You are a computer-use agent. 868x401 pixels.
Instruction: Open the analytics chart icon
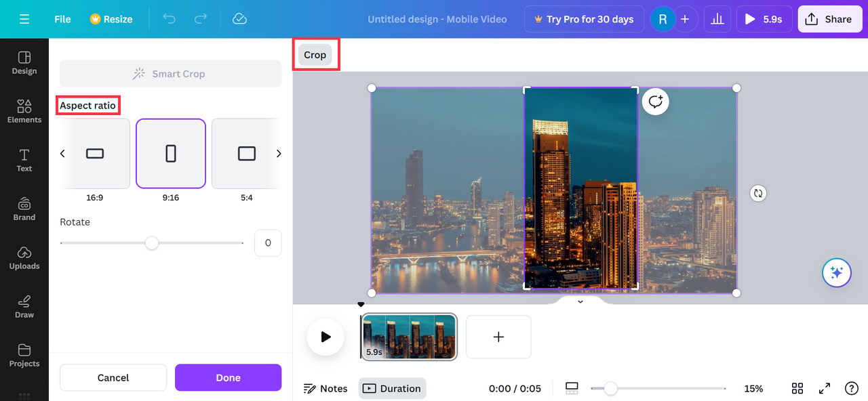pos(717,19)
